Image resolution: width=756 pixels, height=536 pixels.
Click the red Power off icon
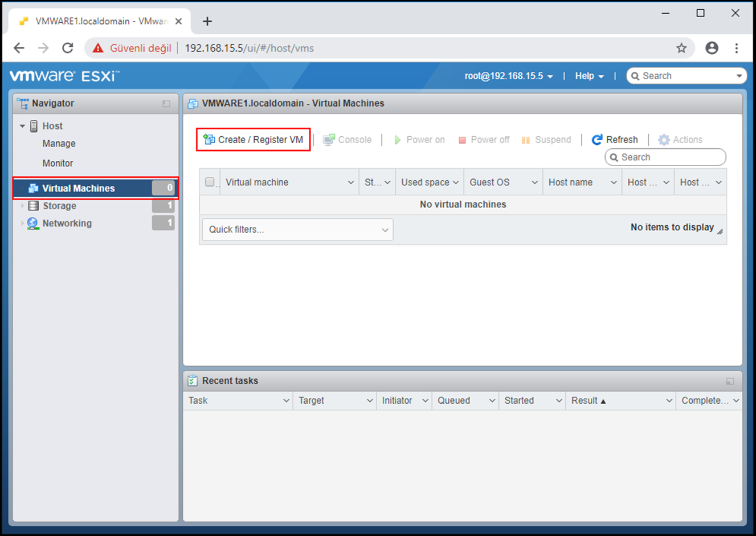tap(462, 140)
